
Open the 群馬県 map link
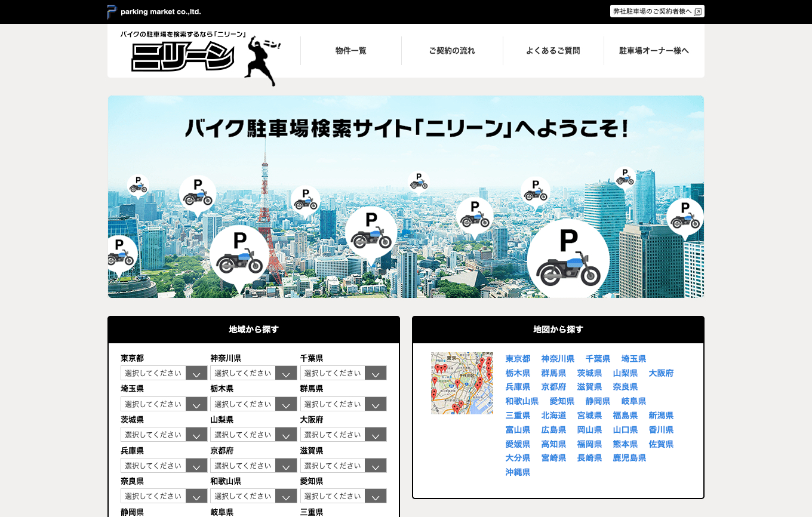(x=553, y=373)
